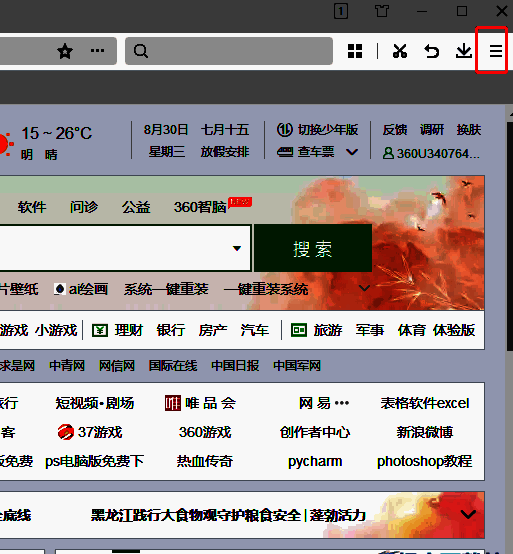Open the 新浪微博 link
This screenshot has width=513, height=554.
tap(425, 432)
